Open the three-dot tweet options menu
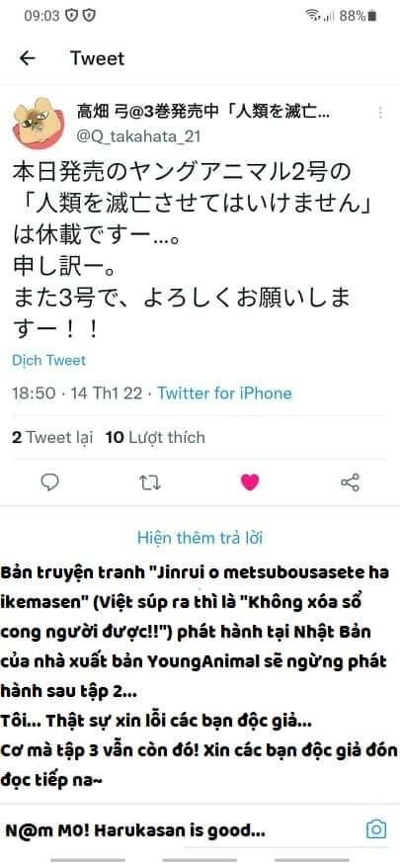Image resolution: width=400 pixels, height=868 pixels. click(x=380, y=113)
